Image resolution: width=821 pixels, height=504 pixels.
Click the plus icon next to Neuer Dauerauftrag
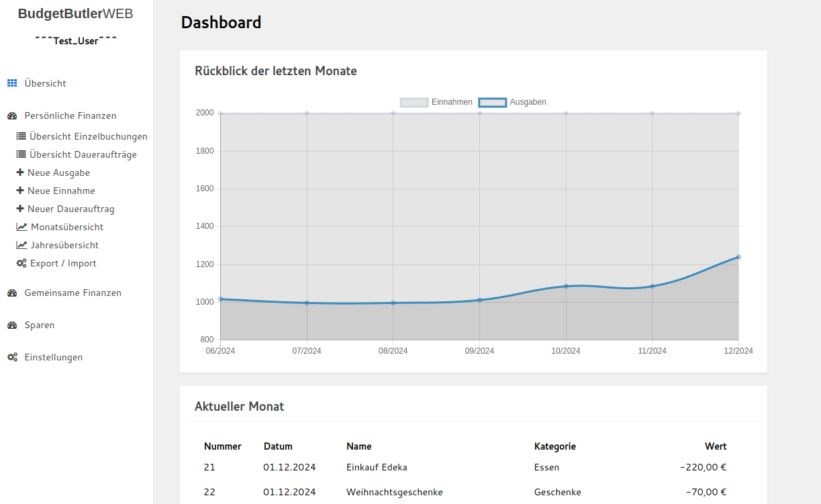tap(21, 209)
